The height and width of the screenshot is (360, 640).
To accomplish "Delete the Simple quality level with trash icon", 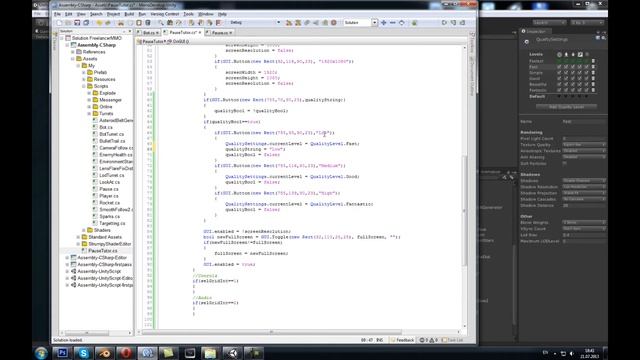I will 593,73.
